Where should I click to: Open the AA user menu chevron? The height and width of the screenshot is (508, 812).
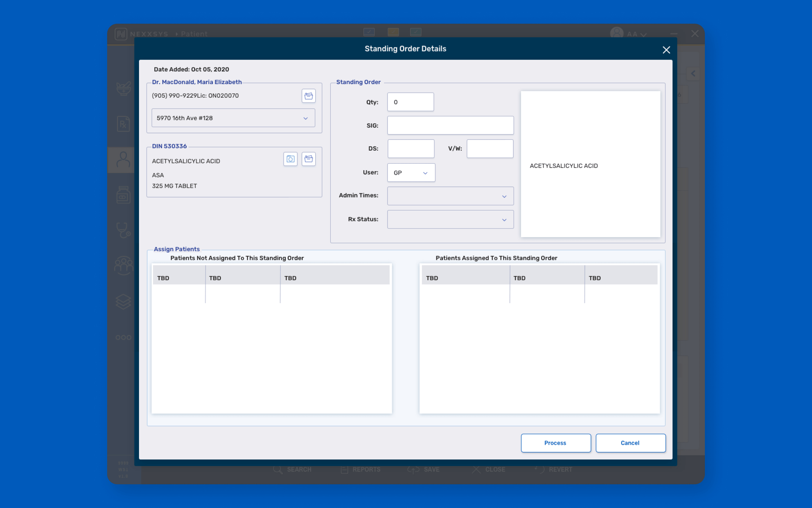[x=643, y=35]
